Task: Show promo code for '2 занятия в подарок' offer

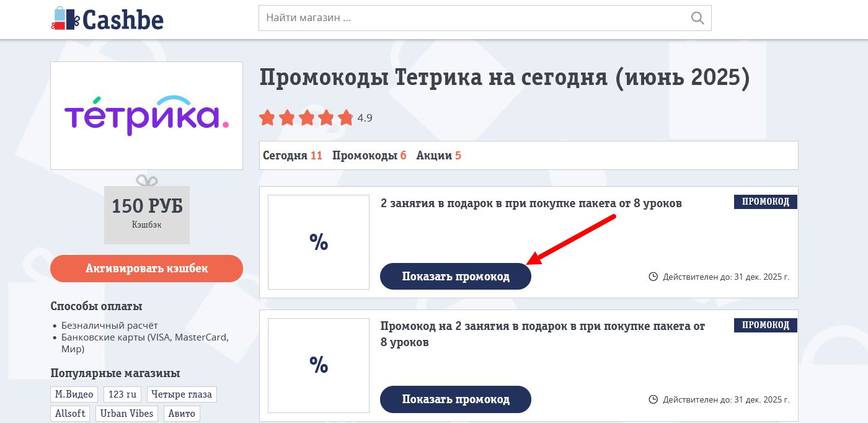Action: [456, 276]
